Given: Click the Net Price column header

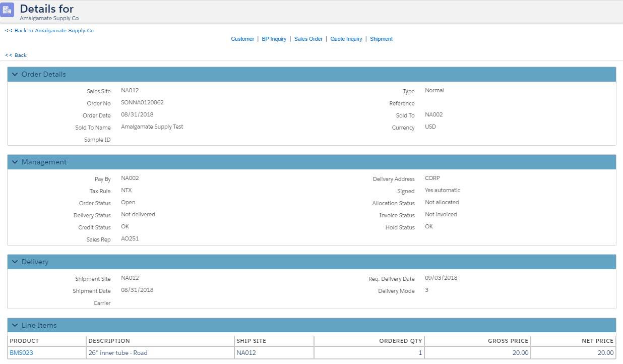Looking at the screenshot, I should point(597,341).
